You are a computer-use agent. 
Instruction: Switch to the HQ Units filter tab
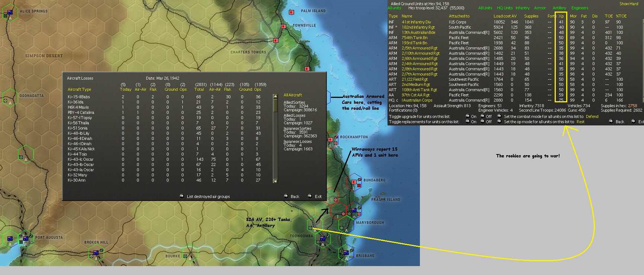pyautogui.click(x=505, y=8)
